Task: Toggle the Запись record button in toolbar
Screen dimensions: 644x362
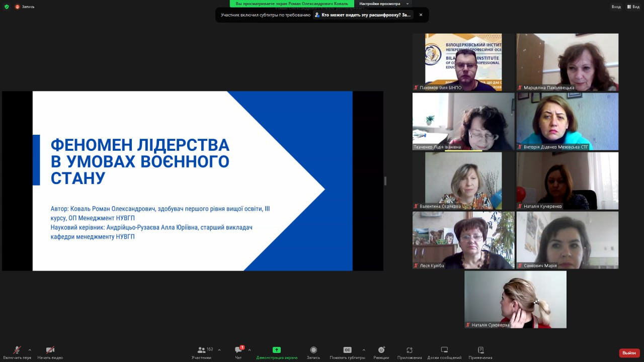Action: (313, 352)
